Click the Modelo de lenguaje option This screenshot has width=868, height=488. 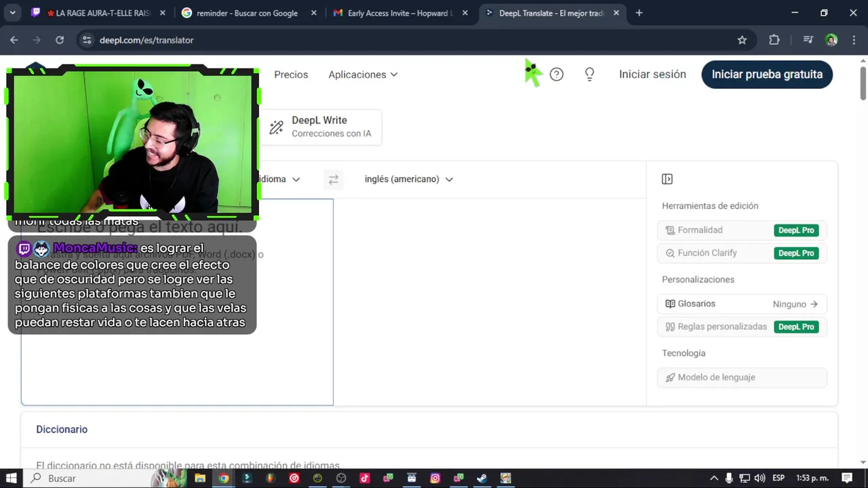[x=742, y=378]
